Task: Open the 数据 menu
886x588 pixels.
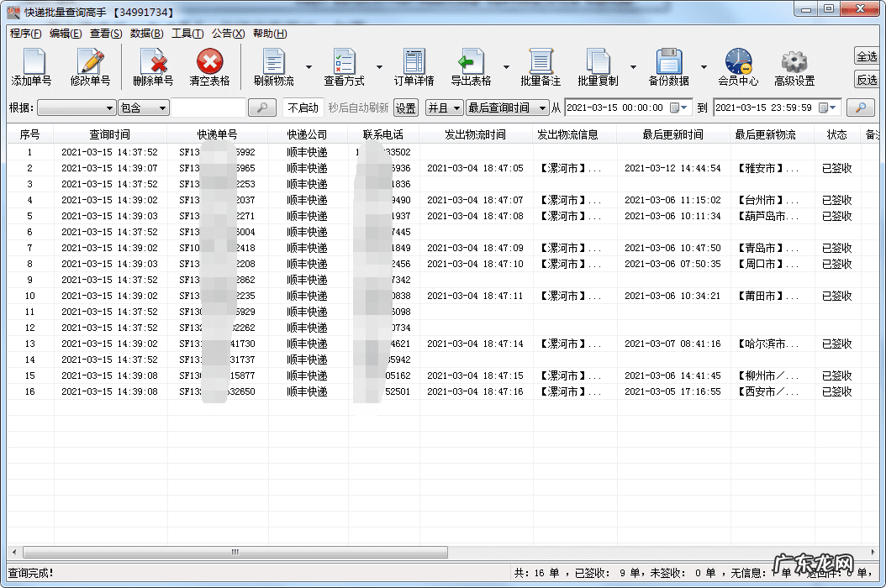Action: (x=147, y=34)
